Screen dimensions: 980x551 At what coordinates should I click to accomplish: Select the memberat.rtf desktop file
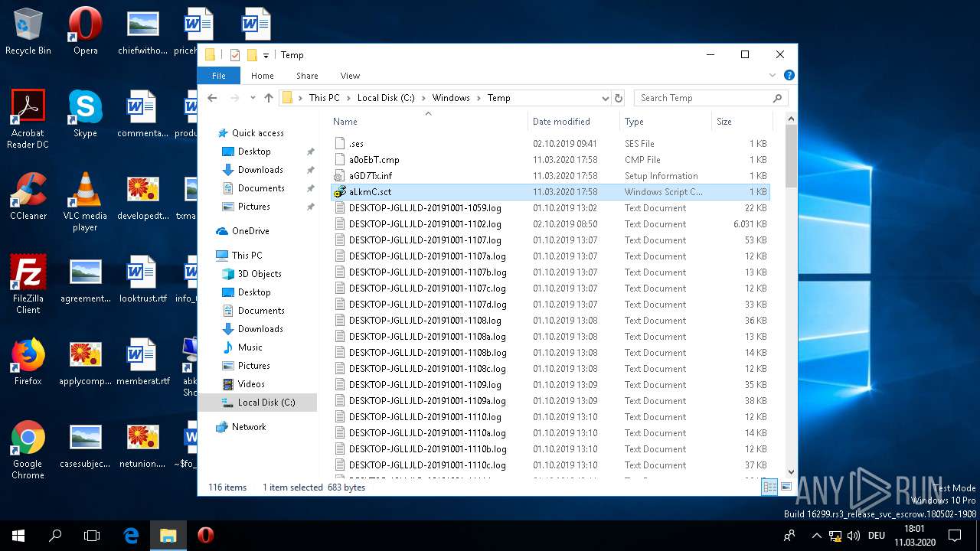[142, 362]
